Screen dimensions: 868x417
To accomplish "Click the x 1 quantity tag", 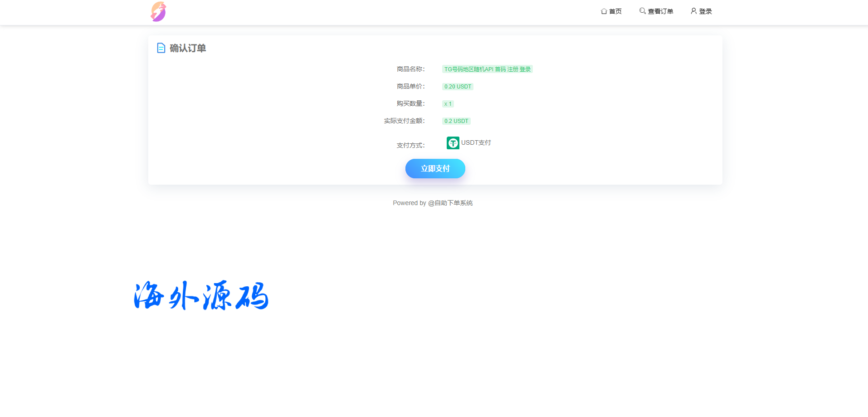I will coord(448,104).
